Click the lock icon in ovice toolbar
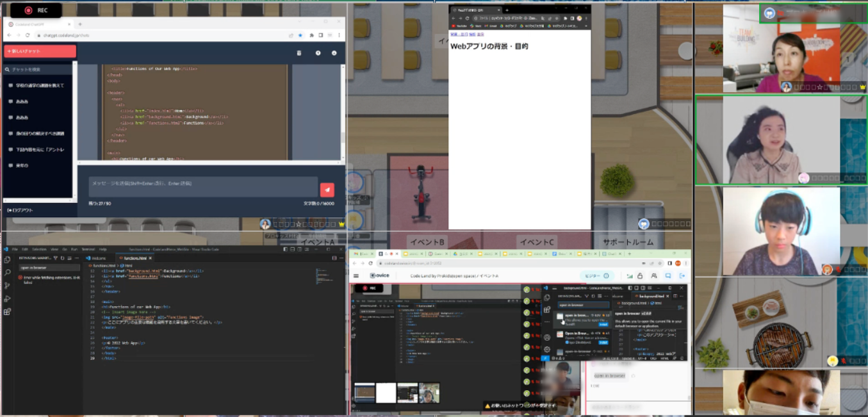Image resolution: width=868 pixels, height=417 pixels. [x=639, y=276]
